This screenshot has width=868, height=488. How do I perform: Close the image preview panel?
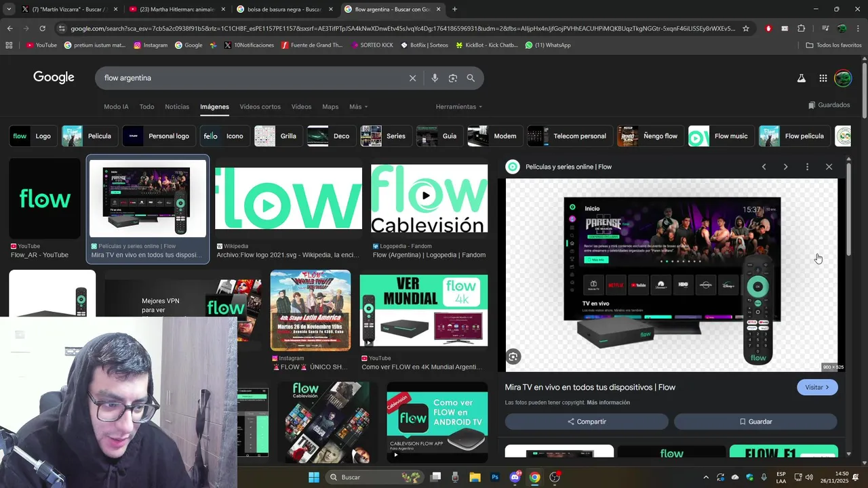[x=829, y=167]
